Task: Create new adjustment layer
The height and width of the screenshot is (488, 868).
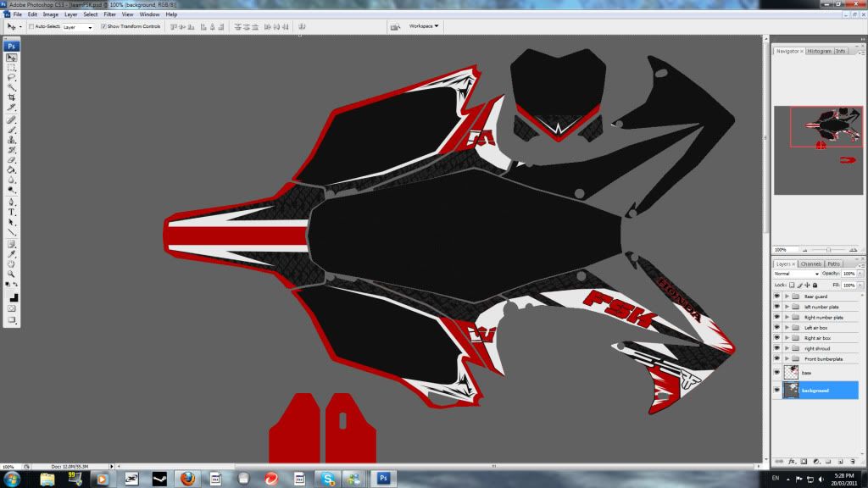Action: point(816,462)
